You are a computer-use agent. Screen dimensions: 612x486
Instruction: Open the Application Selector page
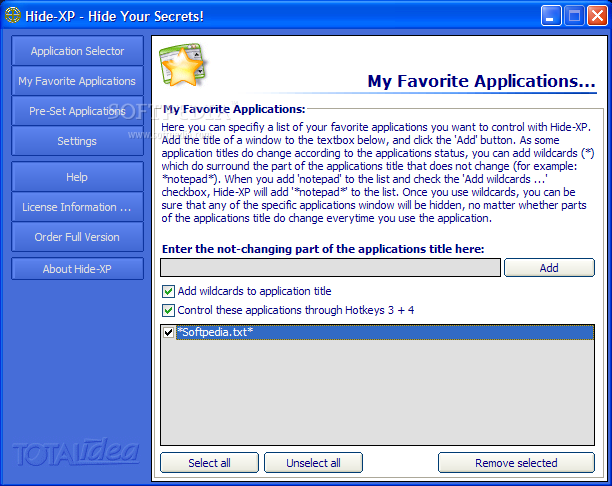[77, 51]
